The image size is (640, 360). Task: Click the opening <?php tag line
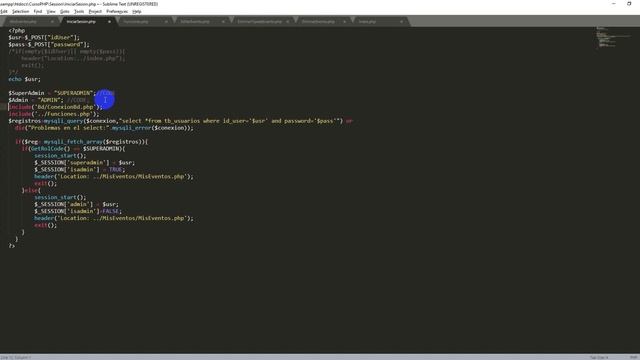17,31
